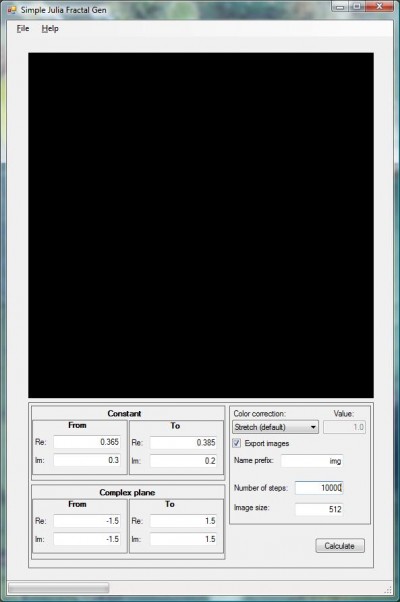Screen dimensions: 400x602
Task: Click the 'Name prefix:' label
Action: 254,460
